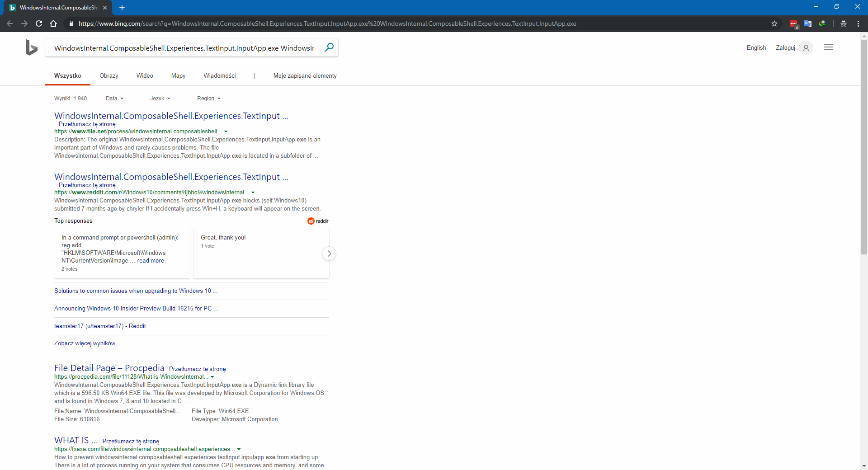Open the LastPass extension icon
Viewport: 868px width, 470px height.
click(794, 23)
